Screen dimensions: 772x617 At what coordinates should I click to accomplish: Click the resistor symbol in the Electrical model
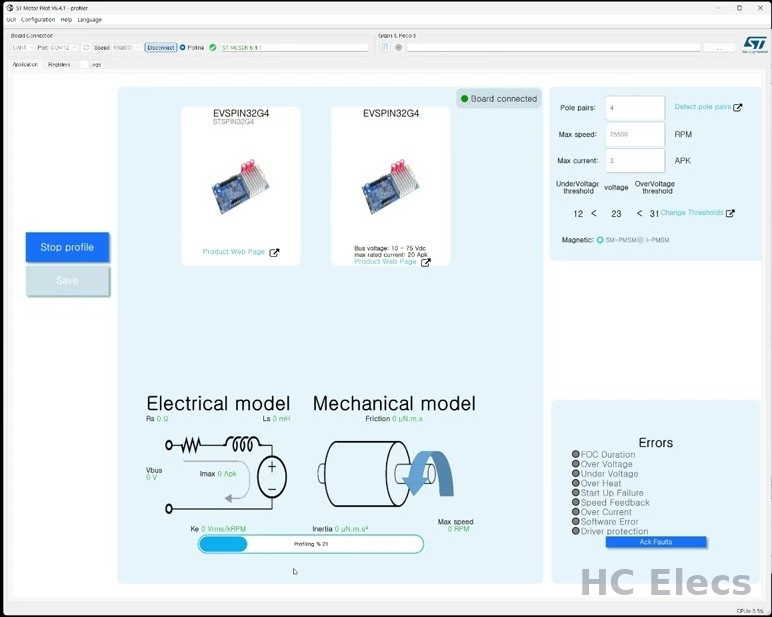click(x=191, y=446)
